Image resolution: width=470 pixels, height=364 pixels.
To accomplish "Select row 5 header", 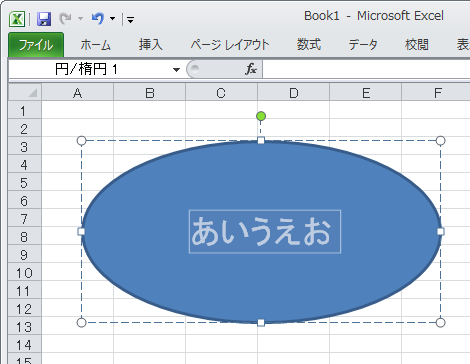I will pyautogui.click(x=25, y=182).
